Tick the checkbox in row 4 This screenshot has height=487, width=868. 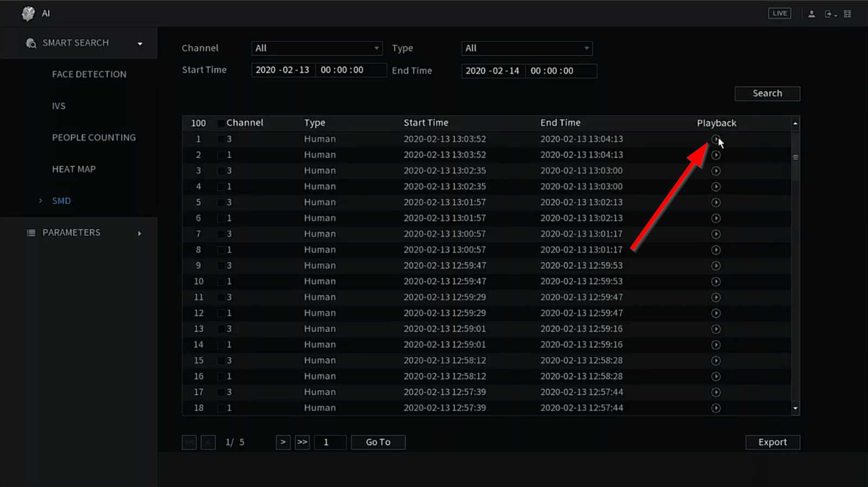(x=221, y=187)
